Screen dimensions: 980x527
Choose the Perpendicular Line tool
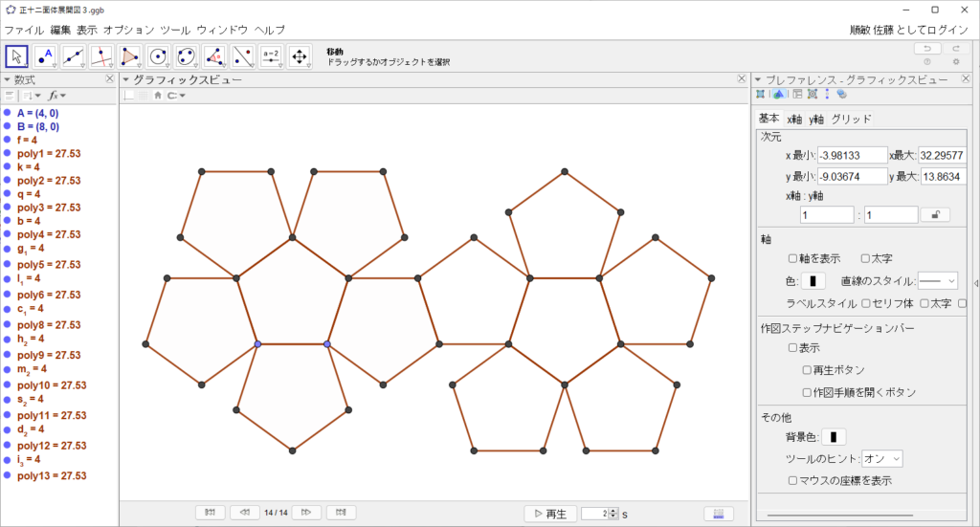pos(101,57)
